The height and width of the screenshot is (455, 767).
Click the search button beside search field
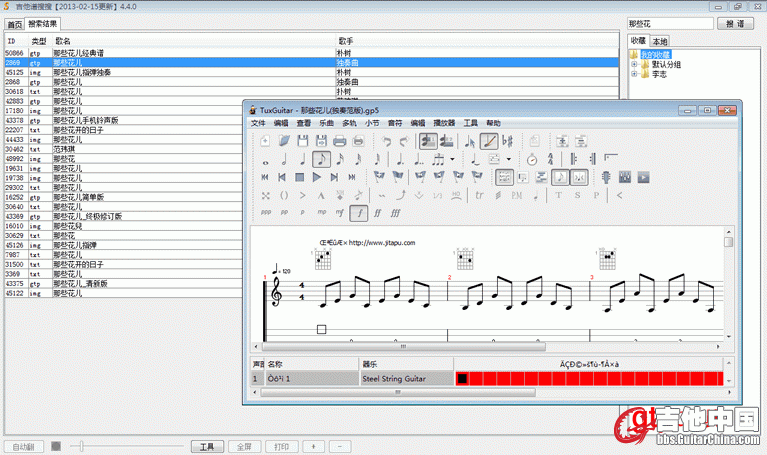coord(735,23)
